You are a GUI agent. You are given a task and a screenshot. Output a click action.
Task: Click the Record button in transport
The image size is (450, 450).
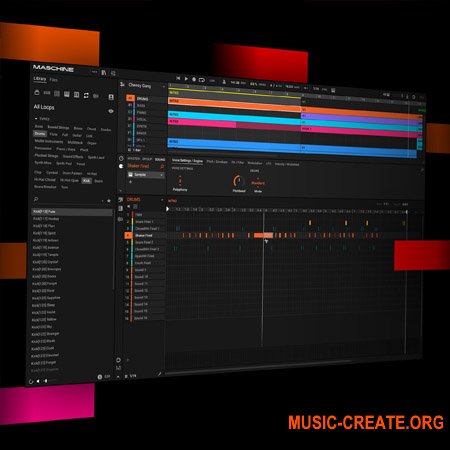(194, 79)
